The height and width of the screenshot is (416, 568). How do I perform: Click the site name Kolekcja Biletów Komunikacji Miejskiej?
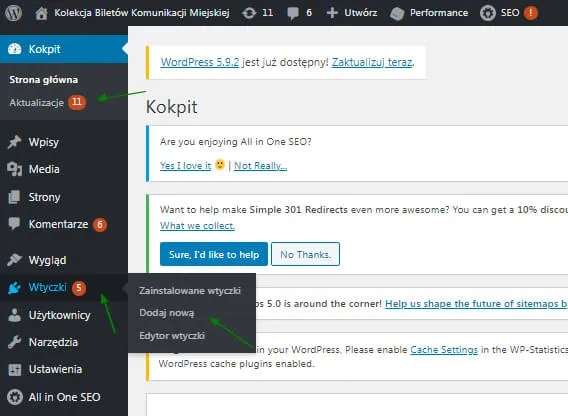click(x=142, y=13)
